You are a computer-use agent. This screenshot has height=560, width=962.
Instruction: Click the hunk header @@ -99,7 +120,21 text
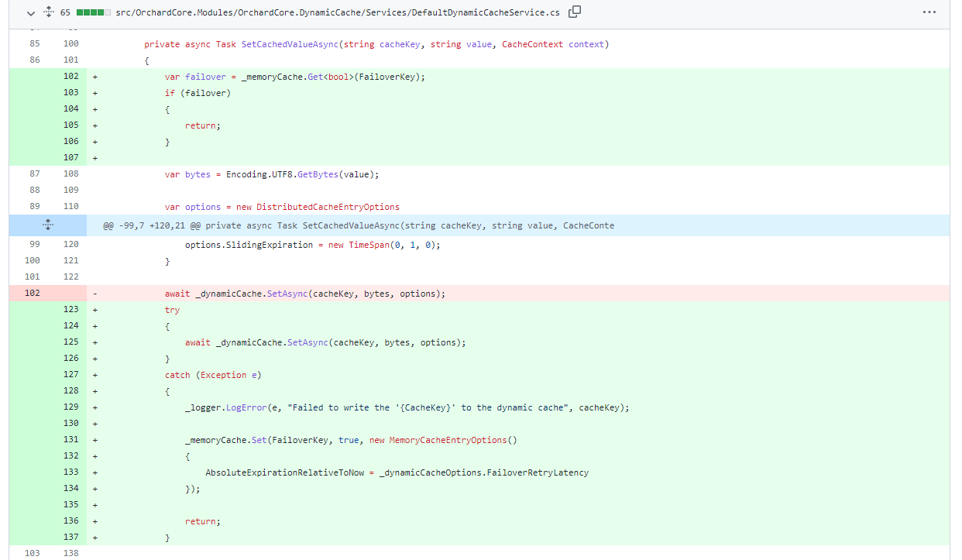pos(359,226)
